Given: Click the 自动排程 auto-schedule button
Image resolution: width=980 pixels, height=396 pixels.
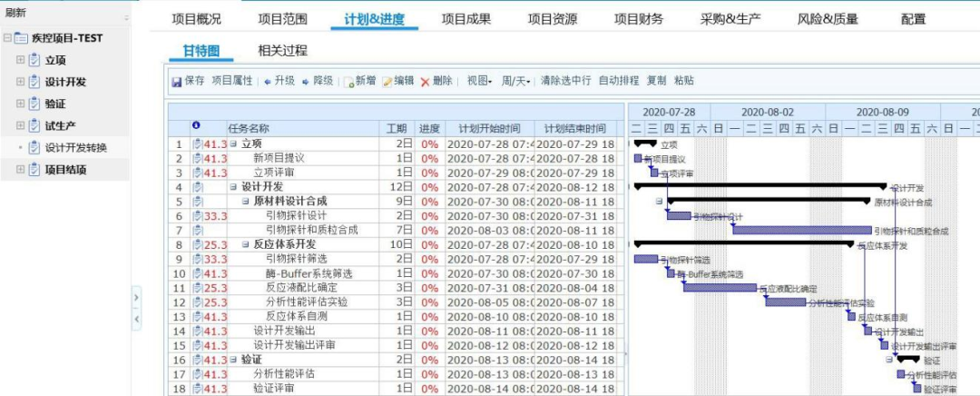Looking at the screenshot, I should point(619,81).
